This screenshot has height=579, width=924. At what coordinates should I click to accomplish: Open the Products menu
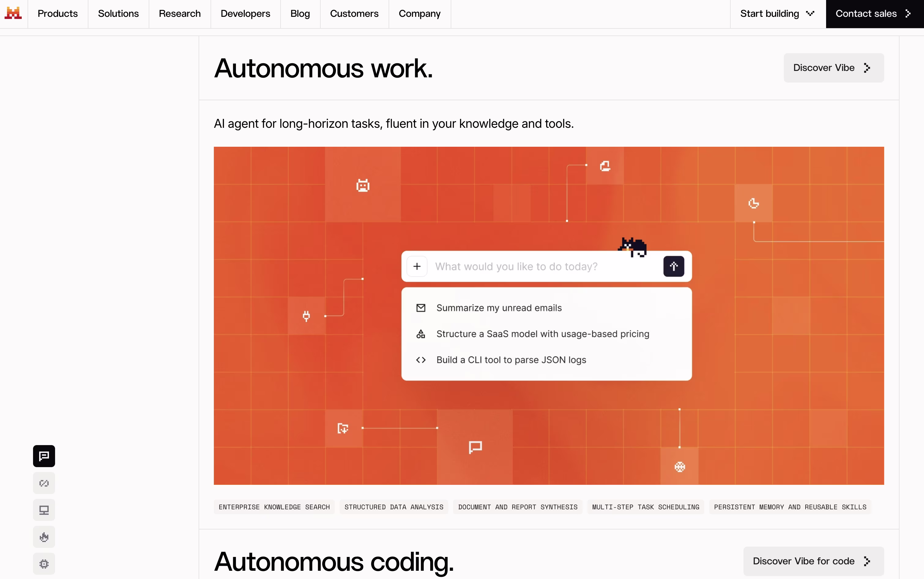(58, 14)
